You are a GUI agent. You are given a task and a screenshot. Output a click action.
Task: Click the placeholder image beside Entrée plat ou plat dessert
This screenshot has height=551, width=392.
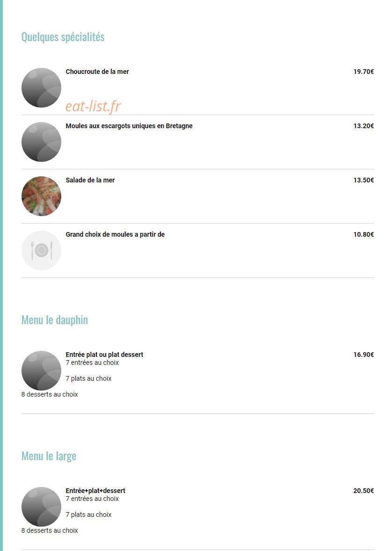point(41,371)
